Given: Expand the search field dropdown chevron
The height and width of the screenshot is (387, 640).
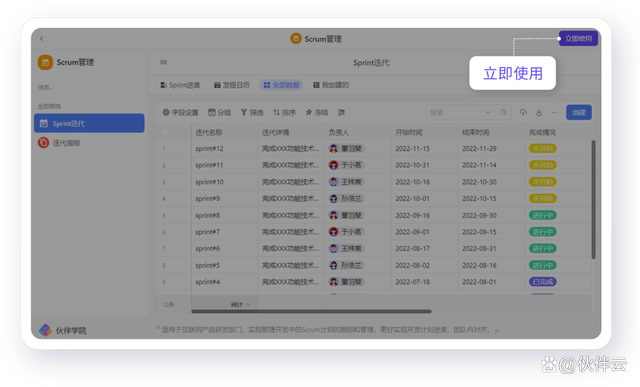Looking at the screenshot, I should (488, 112).
